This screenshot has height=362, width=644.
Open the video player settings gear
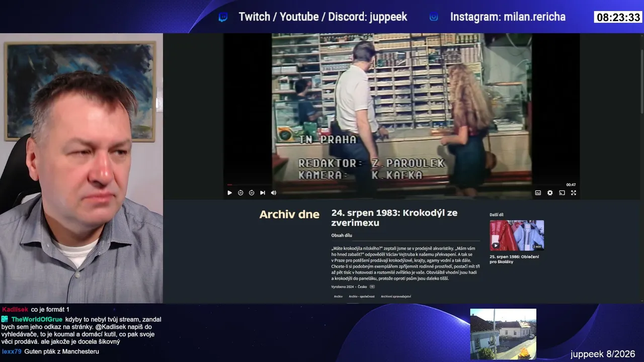click(x=550, y=193)
